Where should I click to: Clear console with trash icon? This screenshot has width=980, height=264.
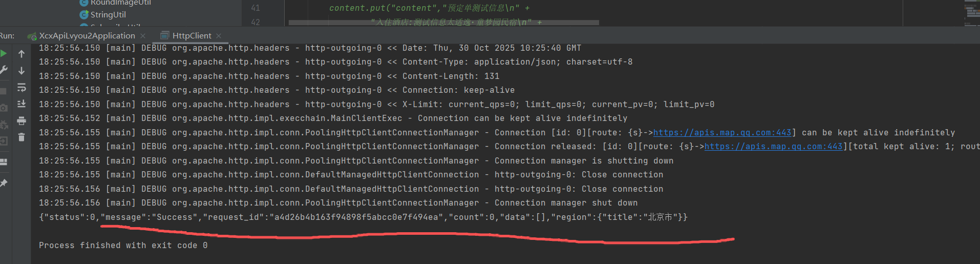(x=22, y=137)
